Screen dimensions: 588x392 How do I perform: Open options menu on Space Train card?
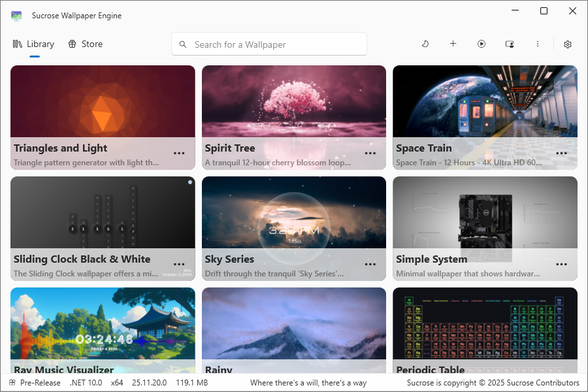(x=561, y=153)
